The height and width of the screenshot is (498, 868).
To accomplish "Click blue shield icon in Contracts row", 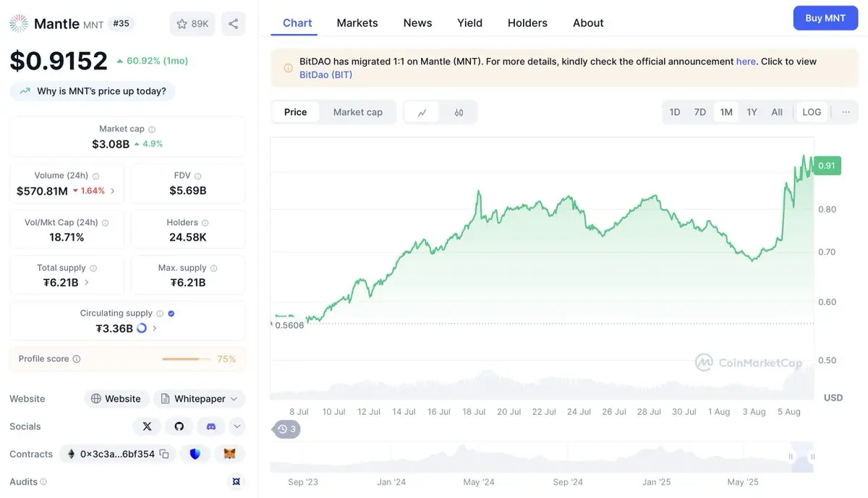I will pyautogui.click(x=195, y=454).
